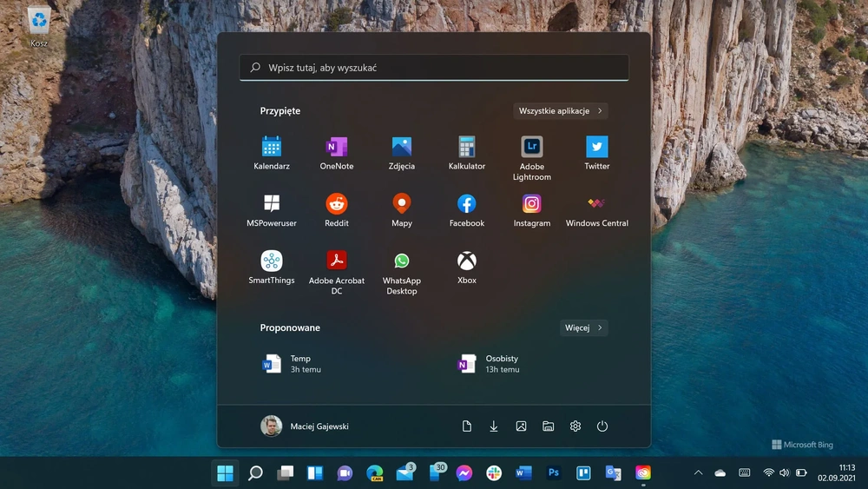Open Widgets panel from taskbar
This screenshot has height=489, width=868.
click(315, 473)
